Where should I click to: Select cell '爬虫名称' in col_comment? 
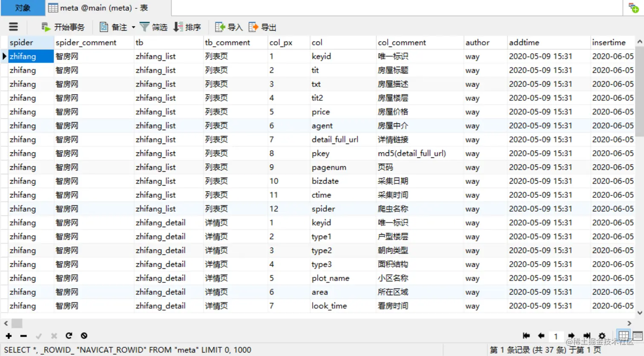(x=420, y=209)
